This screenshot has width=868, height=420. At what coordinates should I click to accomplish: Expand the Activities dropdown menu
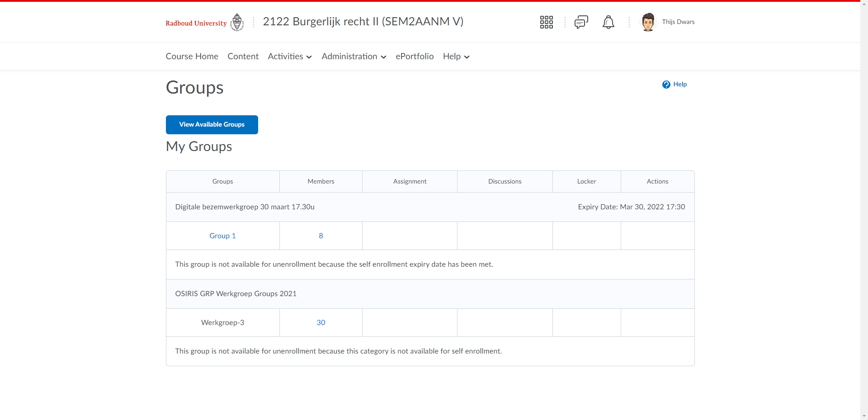click(x=290, y=57)
